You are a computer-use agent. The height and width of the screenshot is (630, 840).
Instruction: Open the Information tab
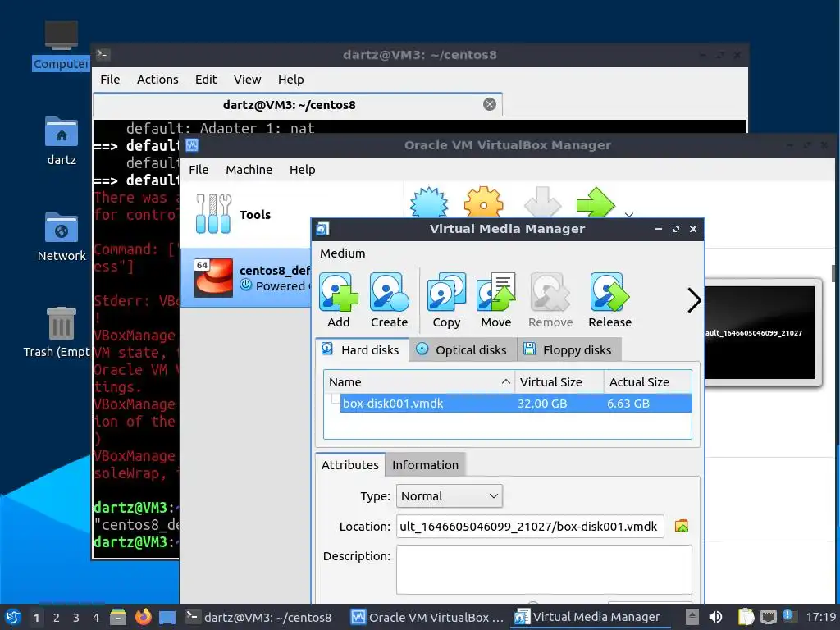coord(426,464)
